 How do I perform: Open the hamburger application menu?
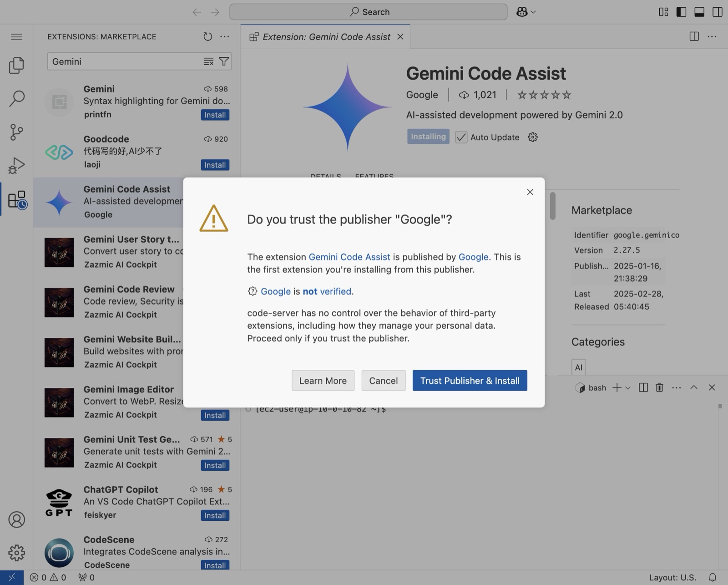click(x=16, y=37)
